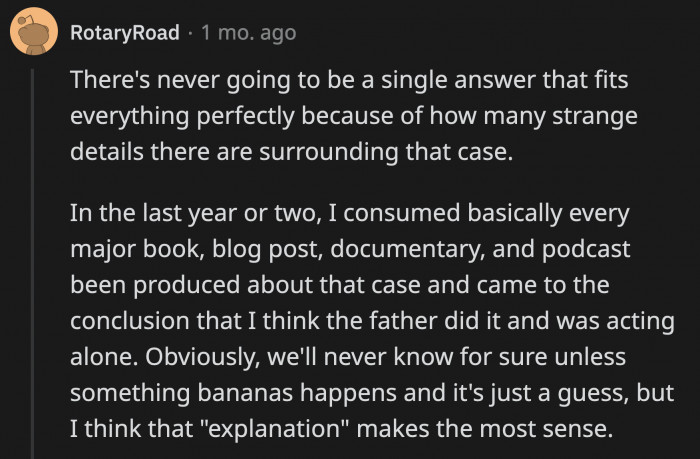Screen dimensions: 700x459
Task: Visit the RotaryRoad user profile link
Action: point(125,33)
